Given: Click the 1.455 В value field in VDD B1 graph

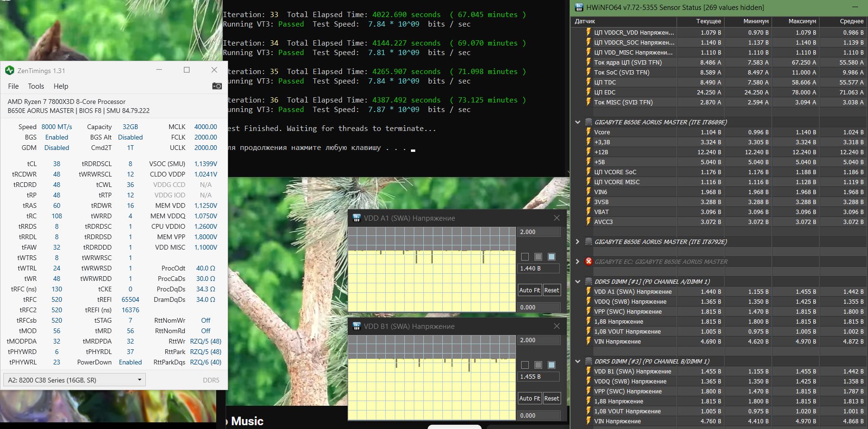Looking at the screenshot, I should 539,377.
